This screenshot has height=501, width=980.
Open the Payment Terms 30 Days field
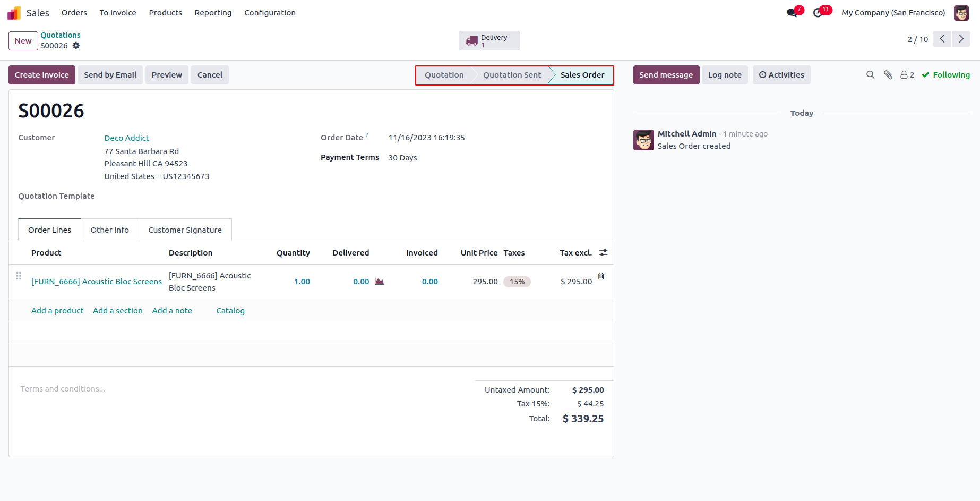pos(402,158)
